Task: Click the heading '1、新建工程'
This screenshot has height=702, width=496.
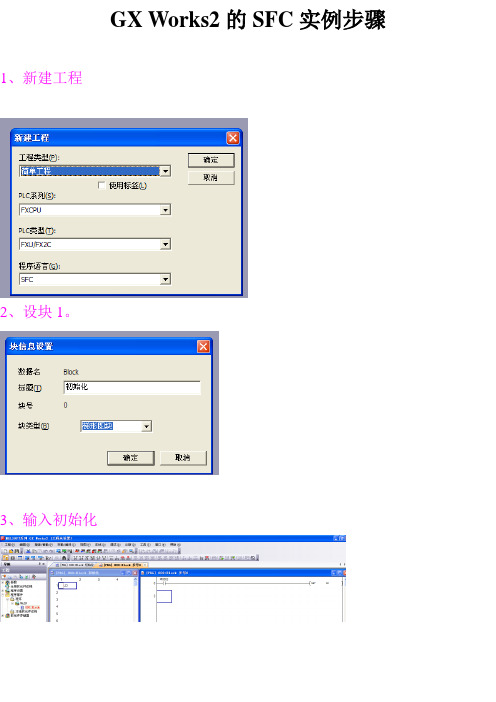Action: pyautogui.click(x=41, y=78)
